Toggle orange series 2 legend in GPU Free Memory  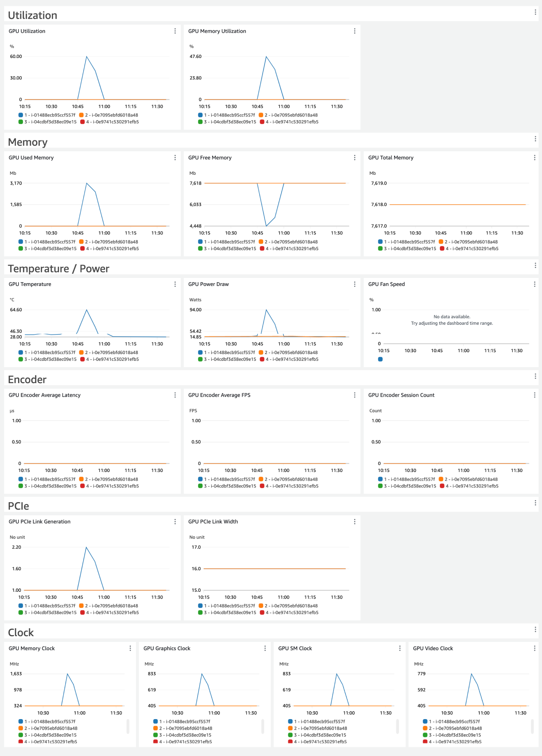pyautogui.click(x=261, y=242)
